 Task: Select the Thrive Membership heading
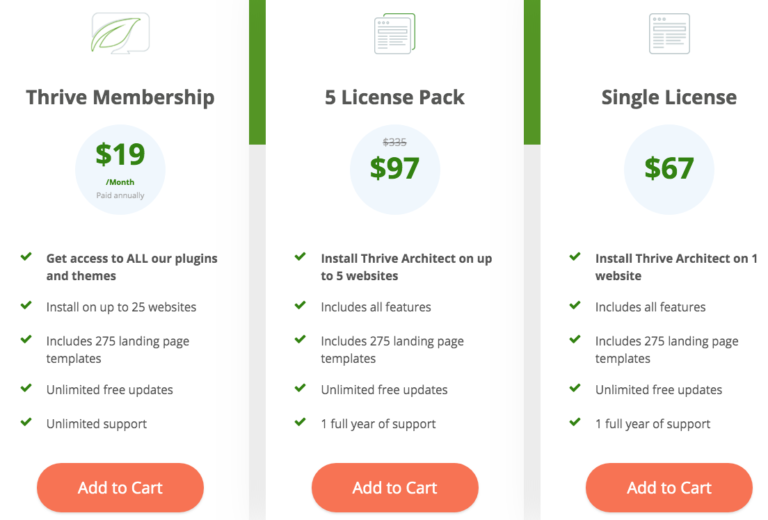(120, 97)
